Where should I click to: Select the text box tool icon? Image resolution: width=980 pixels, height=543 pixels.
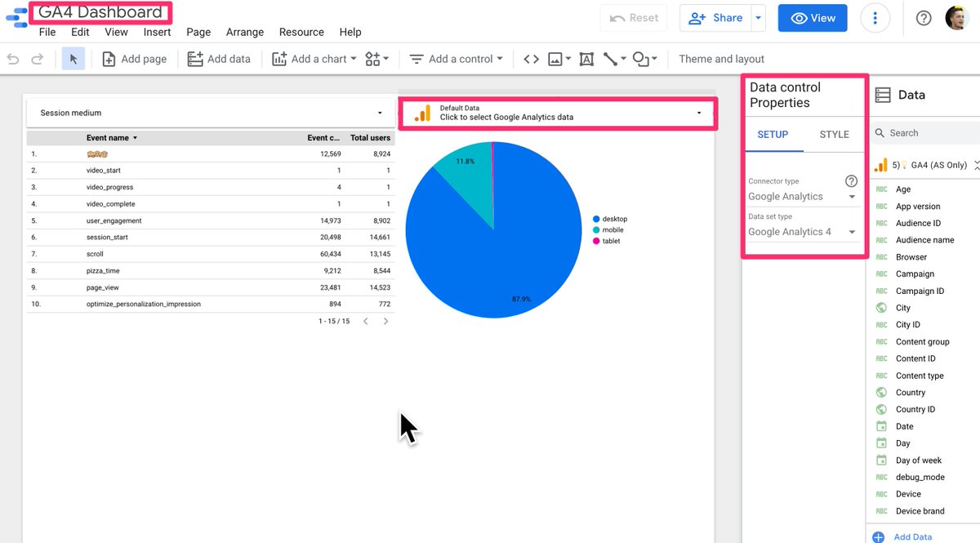tap(586, 59)
